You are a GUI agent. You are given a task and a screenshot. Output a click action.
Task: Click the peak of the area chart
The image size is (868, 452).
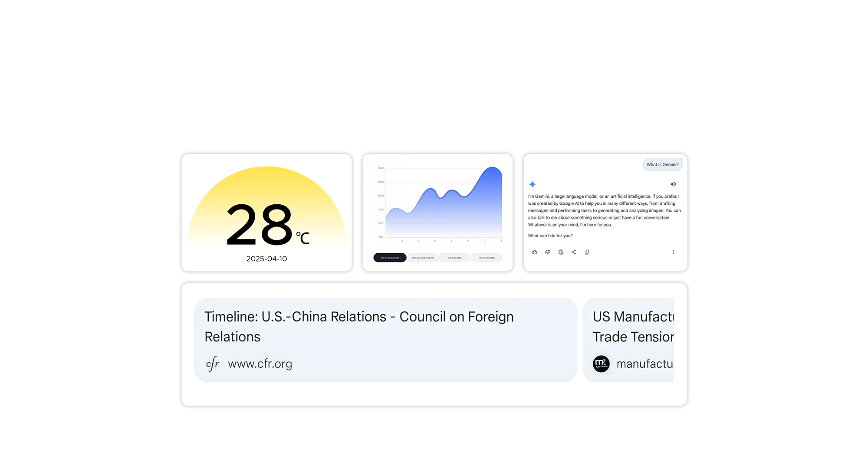pyautogui.click(x=493, y=168)
